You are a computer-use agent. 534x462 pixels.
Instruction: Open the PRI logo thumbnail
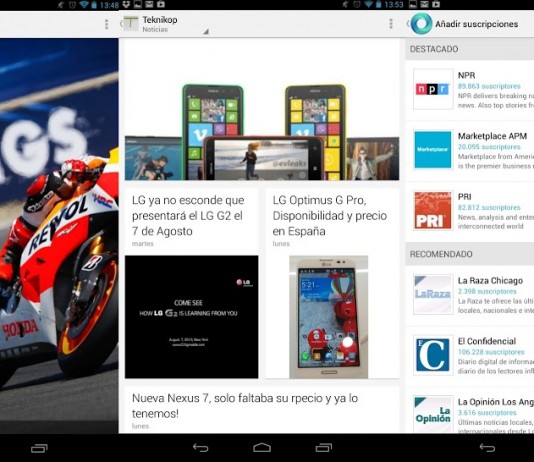(433, 210)
